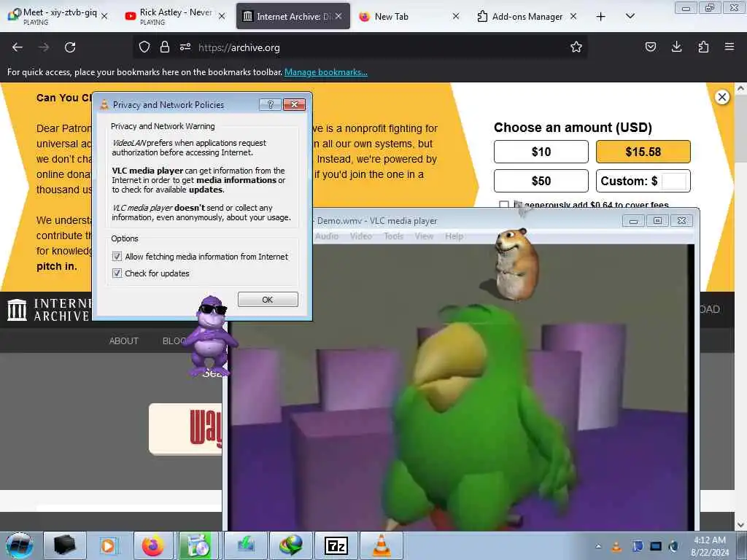Launch Windows Media Player from the taskbar
Viewport: 747px width, 560px height.
tap(108, 545)
